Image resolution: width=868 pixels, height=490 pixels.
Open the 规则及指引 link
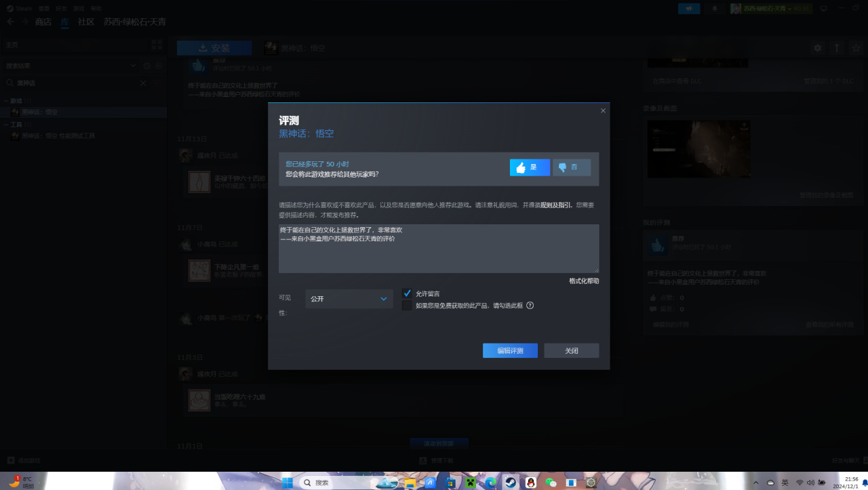(556, 205)
